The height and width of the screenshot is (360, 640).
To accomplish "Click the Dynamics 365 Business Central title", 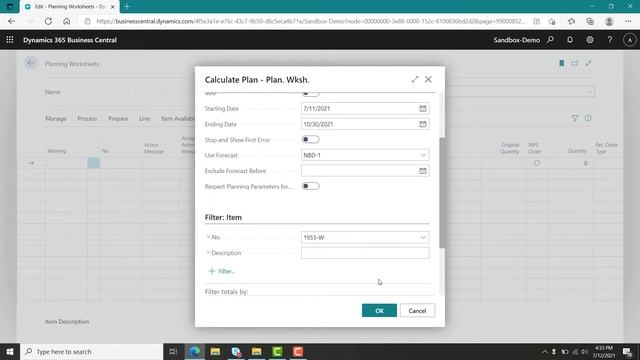I will click(70, 40).
